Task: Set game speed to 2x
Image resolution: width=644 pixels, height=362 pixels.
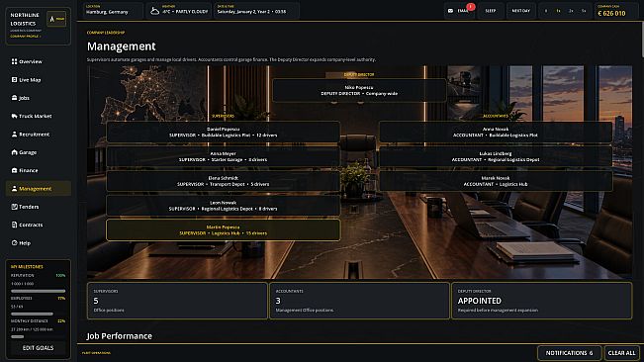Action: [x=571, y=11]
